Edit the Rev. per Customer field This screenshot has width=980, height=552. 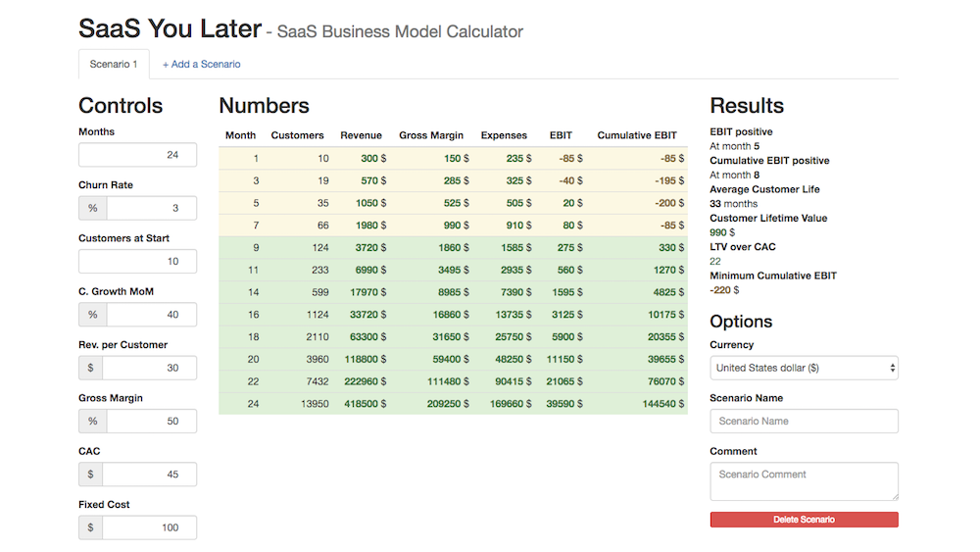click(x=149, y=368)
